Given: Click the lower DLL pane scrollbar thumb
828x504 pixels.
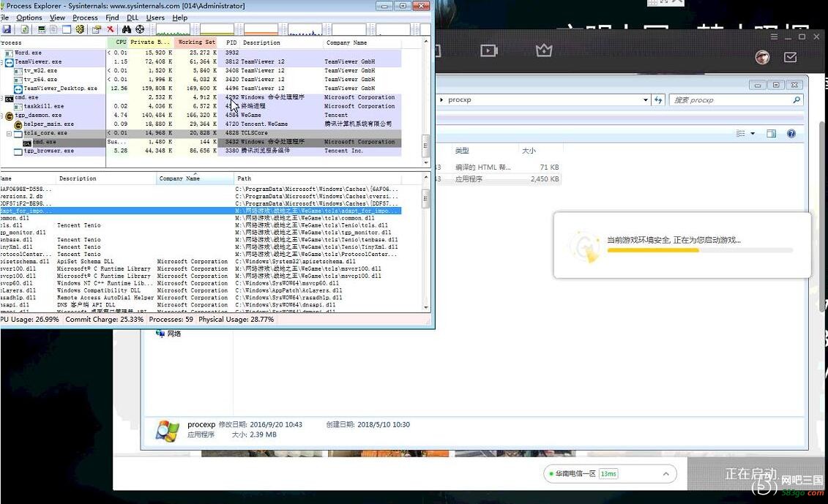Looking at the screenshot, I should pos(425,198).
